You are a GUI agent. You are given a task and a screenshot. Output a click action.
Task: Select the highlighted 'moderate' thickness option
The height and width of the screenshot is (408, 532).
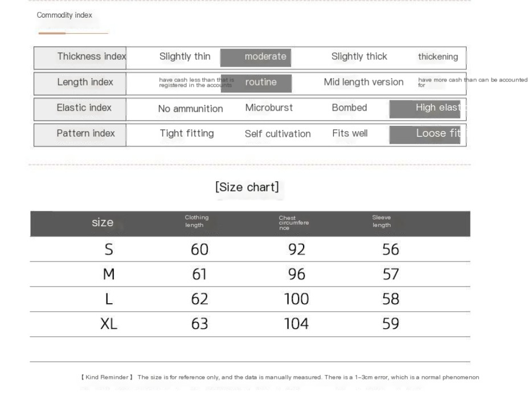pyautogui.click(x=256, y=57)
